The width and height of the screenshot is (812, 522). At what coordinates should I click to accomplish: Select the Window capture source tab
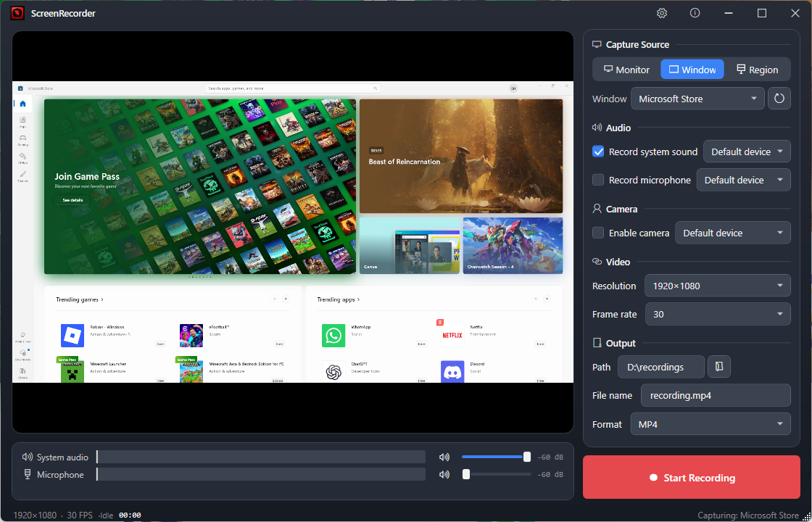click(692, 70)
